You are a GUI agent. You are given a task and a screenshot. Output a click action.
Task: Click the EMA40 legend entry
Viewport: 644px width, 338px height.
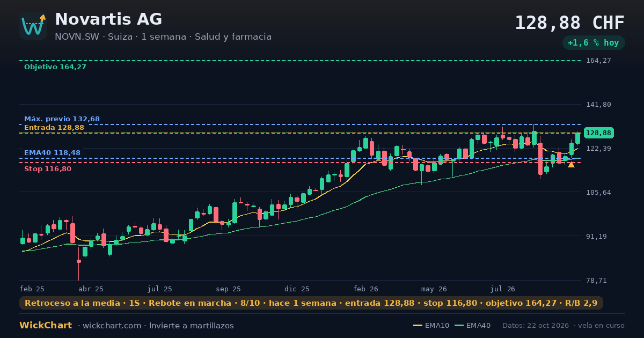[472, 326]
